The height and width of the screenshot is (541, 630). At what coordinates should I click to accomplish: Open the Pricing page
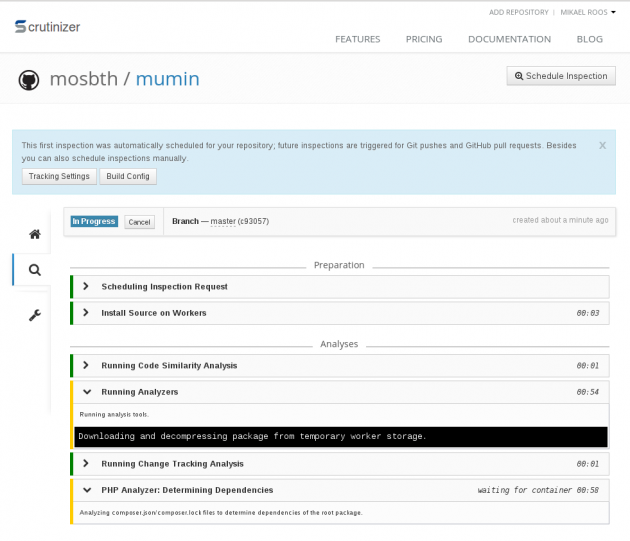424,39
